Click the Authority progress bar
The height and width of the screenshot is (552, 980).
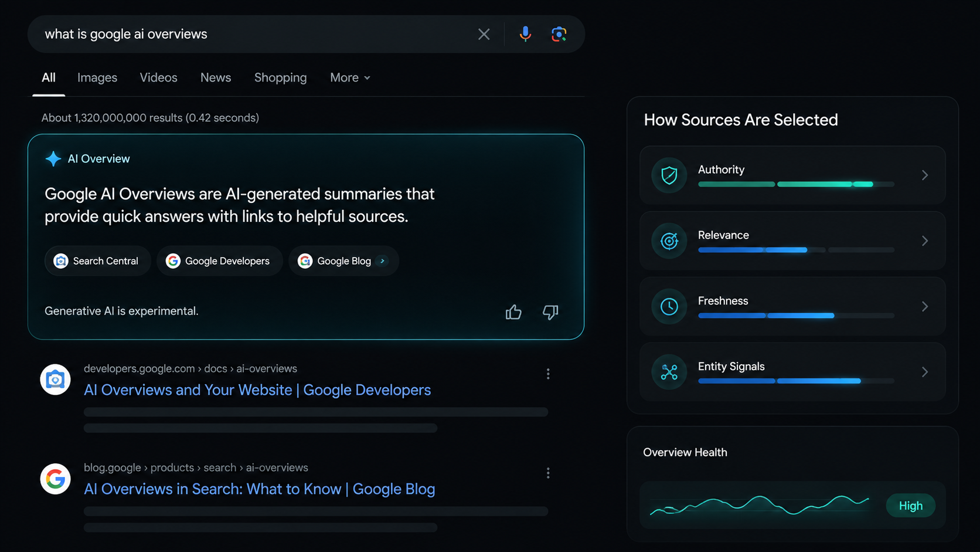pos(796,184)
